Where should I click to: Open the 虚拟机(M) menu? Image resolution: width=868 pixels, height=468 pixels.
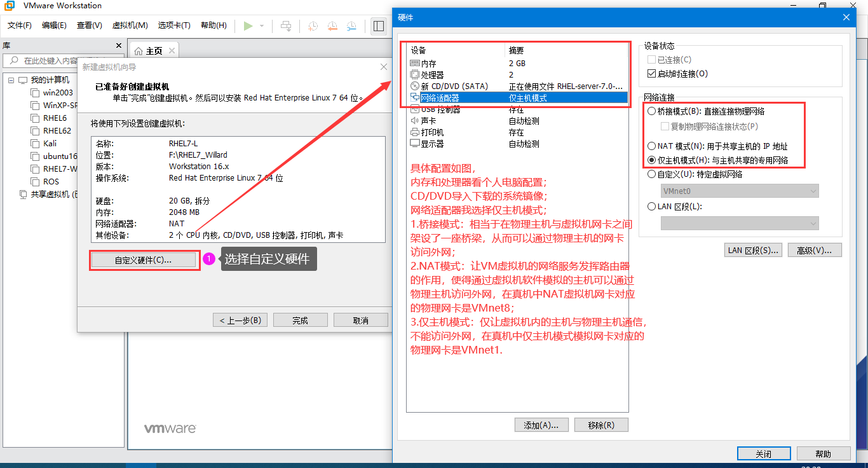point(130,25)
